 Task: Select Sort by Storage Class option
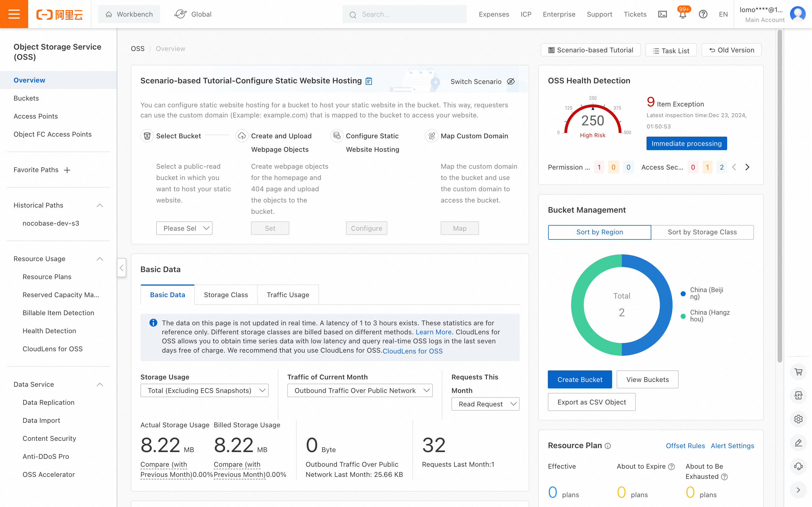coord(702,232)
